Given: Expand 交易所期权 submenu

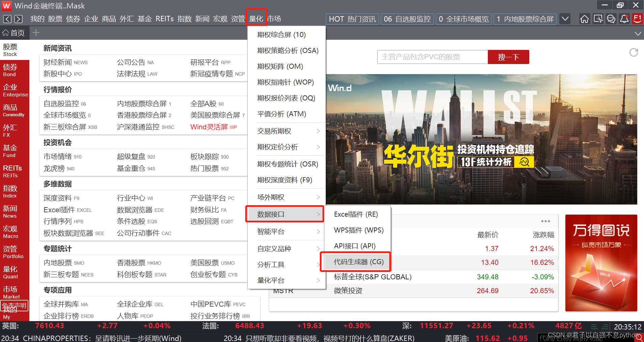Looking at the screenshot, I should (x=286, y=131).
